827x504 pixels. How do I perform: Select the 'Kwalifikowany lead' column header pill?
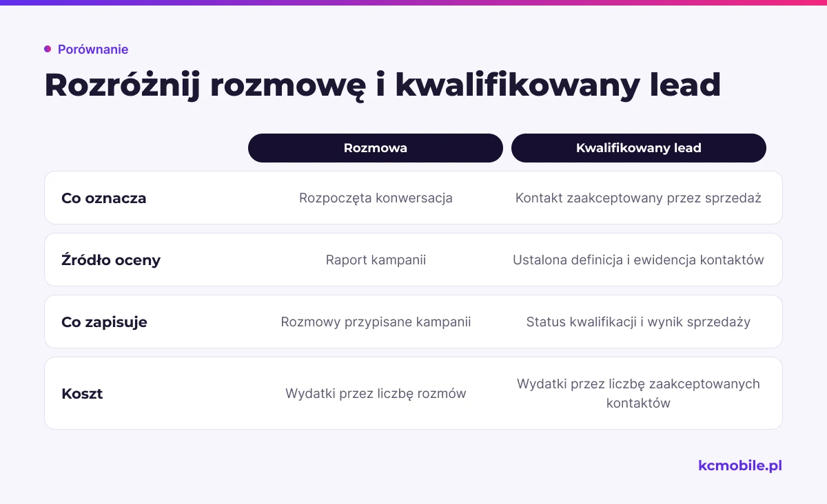coord(639,148)
